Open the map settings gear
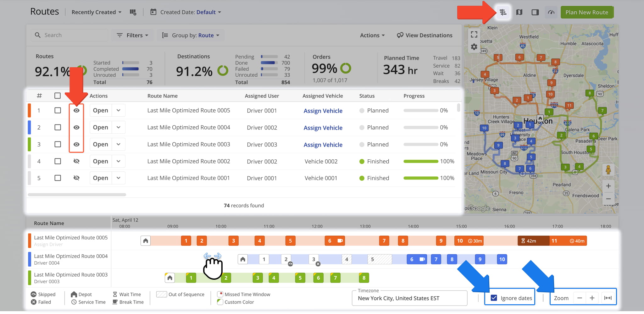 click(474, 47)
